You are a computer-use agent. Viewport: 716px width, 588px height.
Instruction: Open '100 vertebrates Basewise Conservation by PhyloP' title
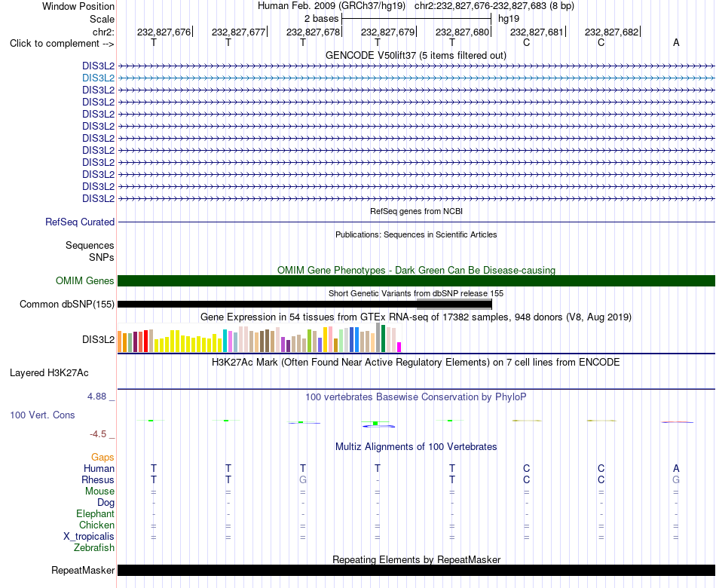(416, 397)
